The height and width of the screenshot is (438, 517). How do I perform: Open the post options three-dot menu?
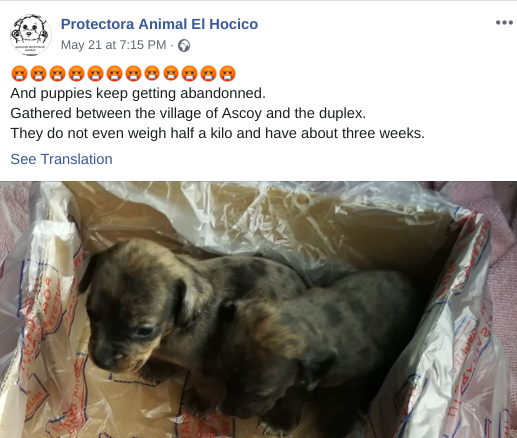[x=504, y=23]
